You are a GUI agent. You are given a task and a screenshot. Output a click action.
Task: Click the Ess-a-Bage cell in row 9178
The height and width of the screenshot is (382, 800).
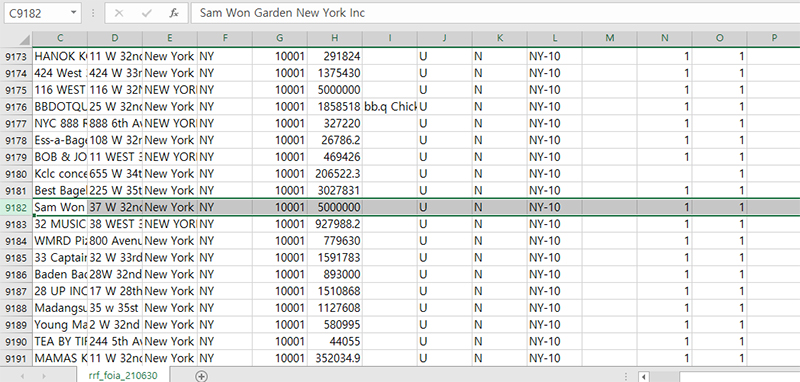click(60, 140)
